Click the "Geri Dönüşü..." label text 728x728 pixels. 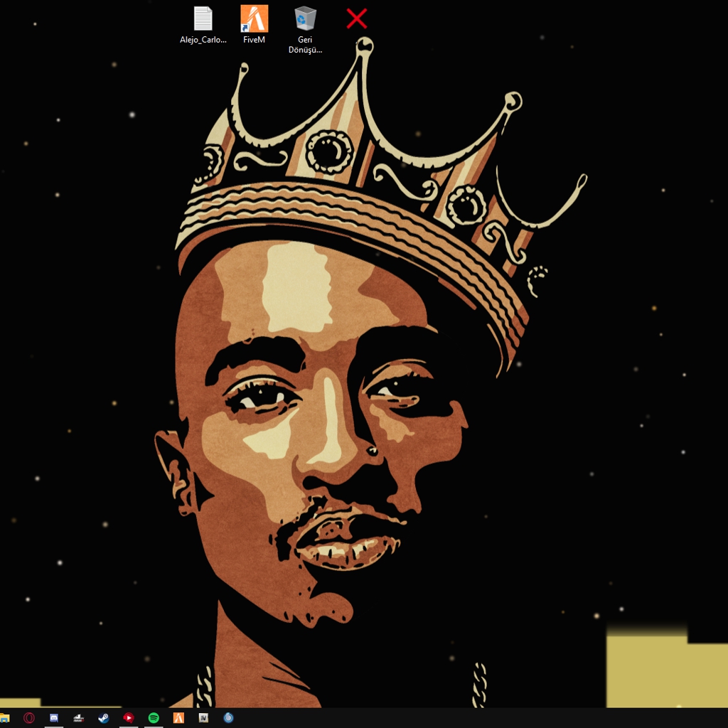(305, 45)
